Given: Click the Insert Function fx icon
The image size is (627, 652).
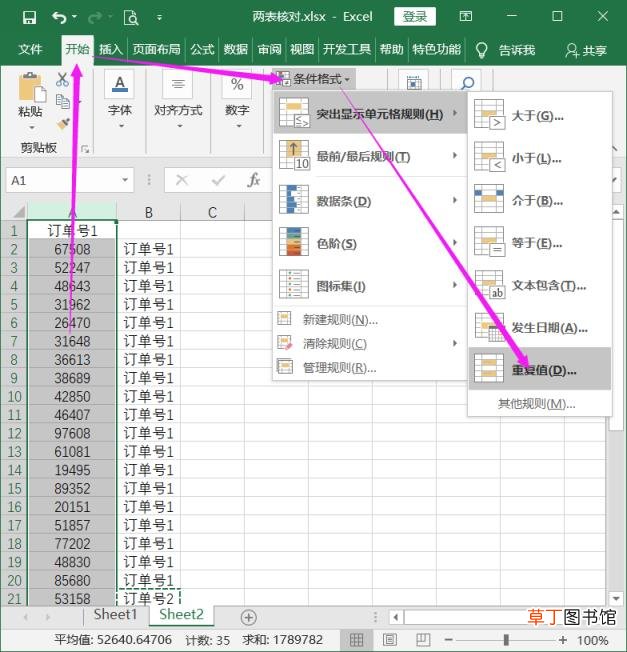Looking at the screenshot, I should [x=254, y=180].
